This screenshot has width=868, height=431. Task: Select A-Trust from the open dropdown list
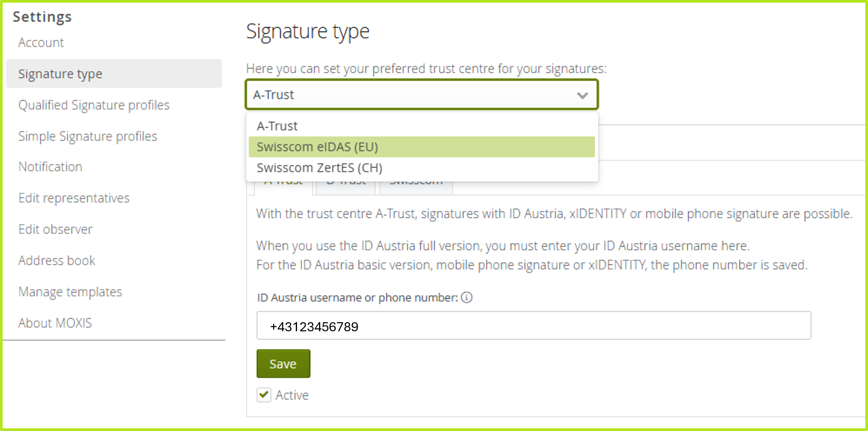277,125
